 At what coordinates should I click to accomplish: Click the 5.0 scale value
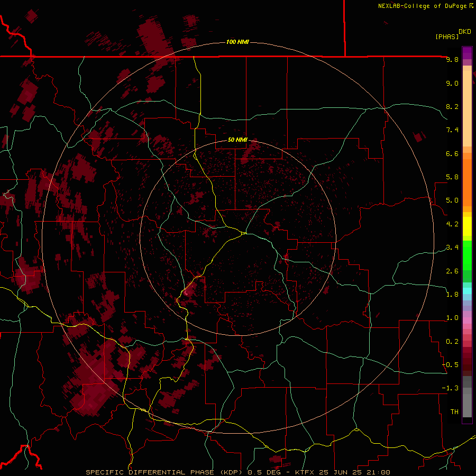pos(452,200)
